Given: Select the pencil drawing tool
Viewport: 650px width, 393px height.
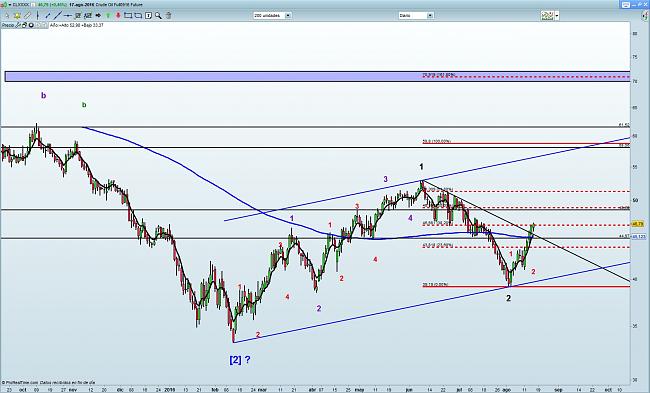Looking at the screenshot, I should [27, 15].
